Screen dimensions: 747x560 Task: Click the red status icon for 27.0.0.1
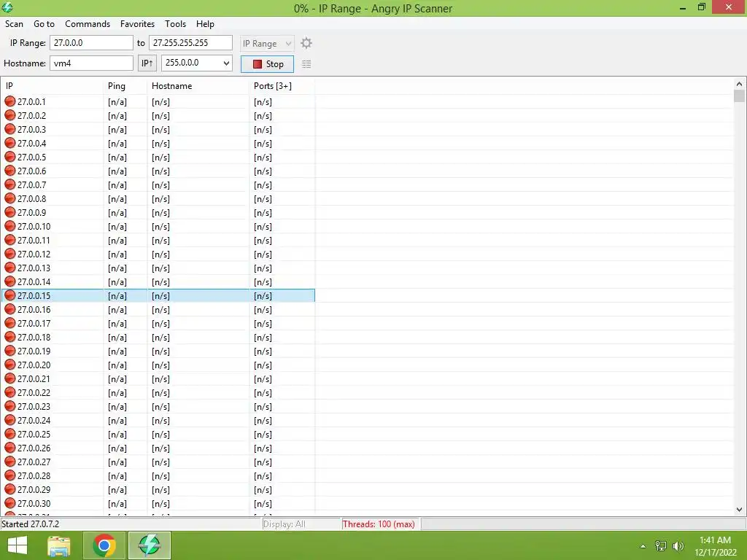(x=10, y=101)
